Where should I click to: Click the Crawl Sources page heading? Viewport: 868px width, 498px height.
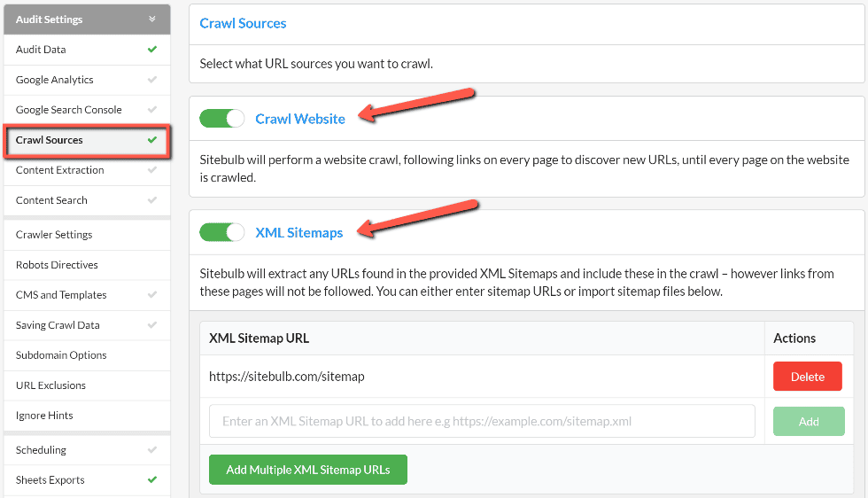point(243,23)
